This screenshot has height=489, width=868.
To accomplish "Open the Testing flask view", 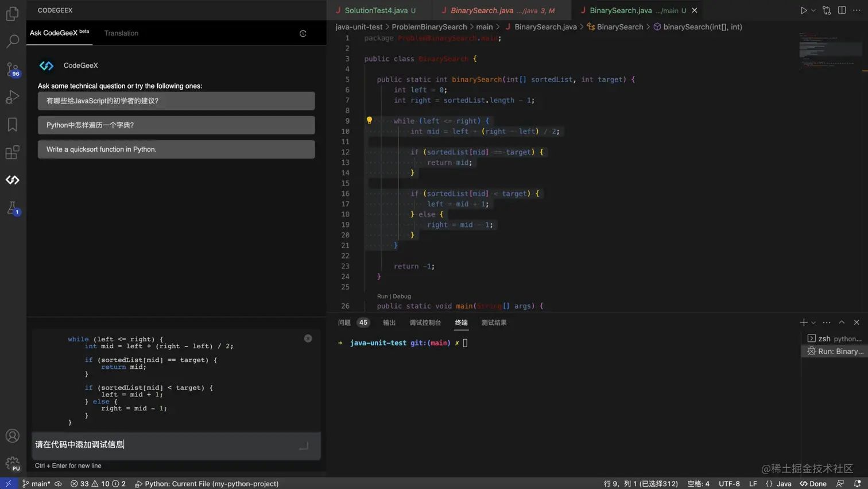I will (x=12, y=208).
